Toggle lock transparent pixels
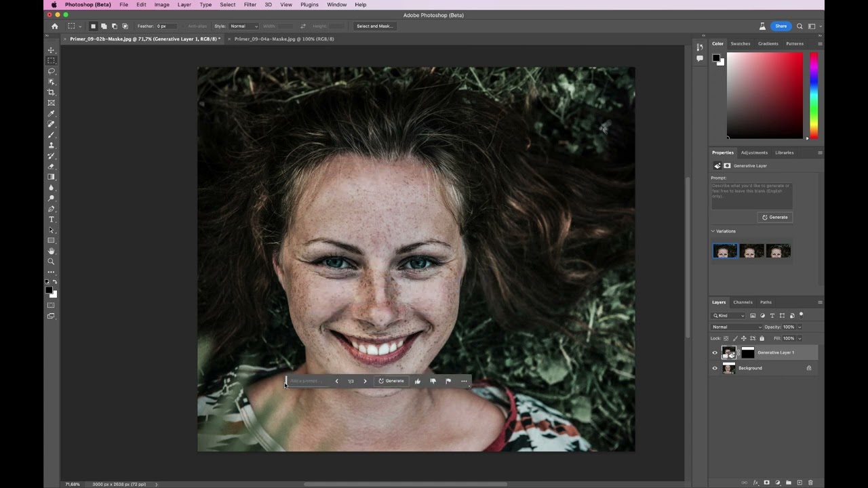Viewport: 868px width, 488px height. [726, 338]
